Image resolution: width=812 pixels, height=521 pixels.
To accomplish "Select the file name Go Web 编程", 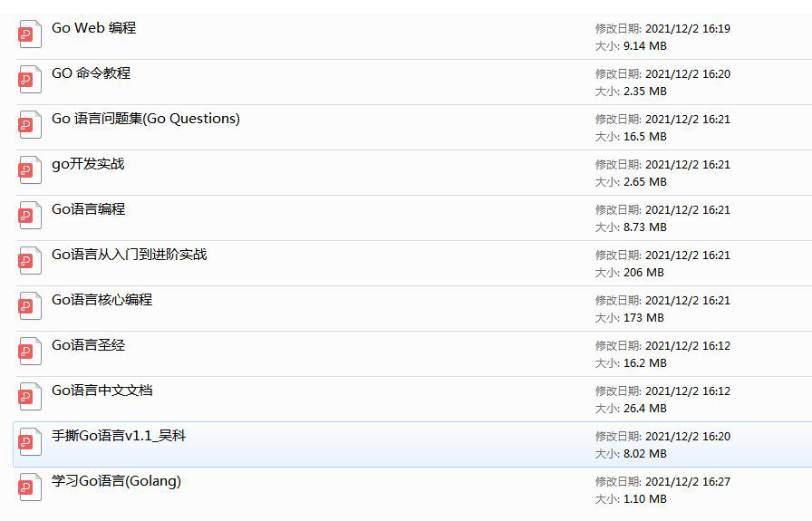I will pos(93,28).
